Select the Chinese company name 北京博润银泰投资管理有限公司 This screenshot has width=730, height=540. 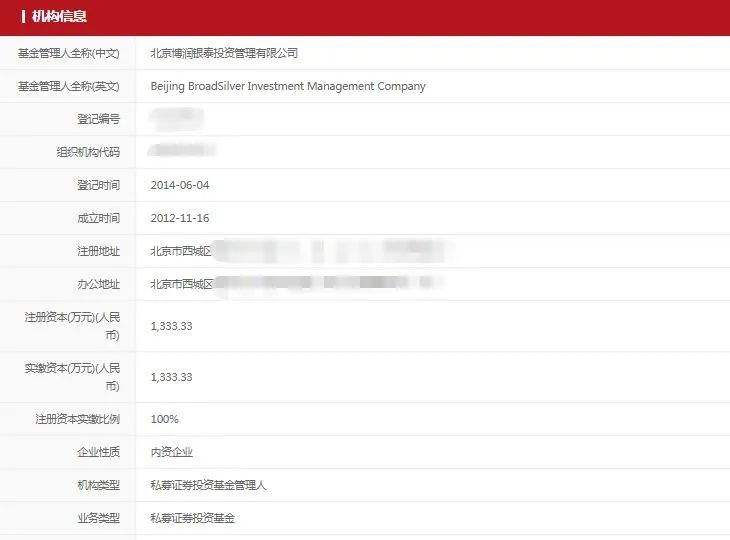[224, 53]
